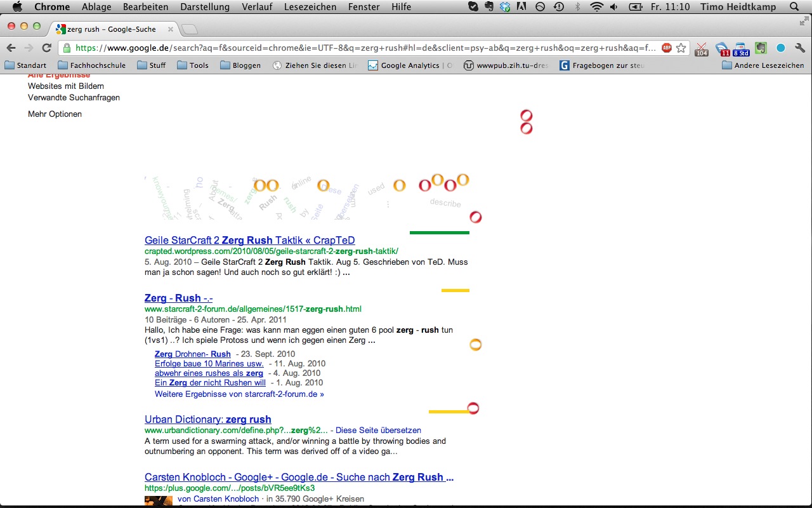Open the Zerg - Rush -.- forum result
This screenshot has width=812, height=508.
pos(179,298)
